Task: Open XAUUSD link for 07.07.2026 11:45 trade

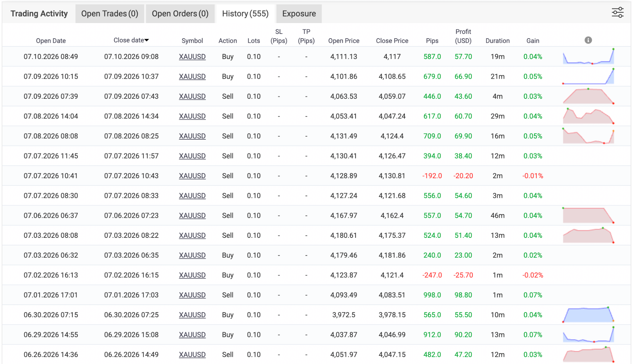Action: [192, 156]
